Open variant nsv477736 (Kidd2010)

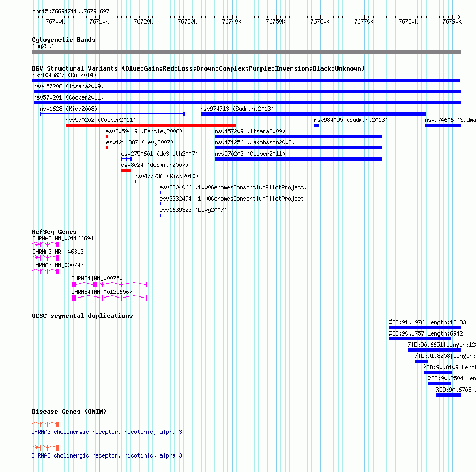pos(166,176)
